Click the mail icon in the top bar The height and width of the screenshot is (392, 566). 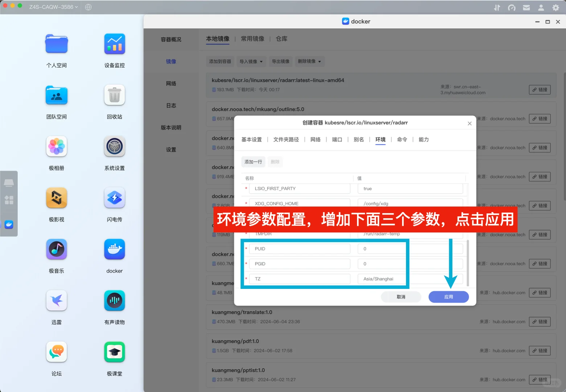point(526,7)
